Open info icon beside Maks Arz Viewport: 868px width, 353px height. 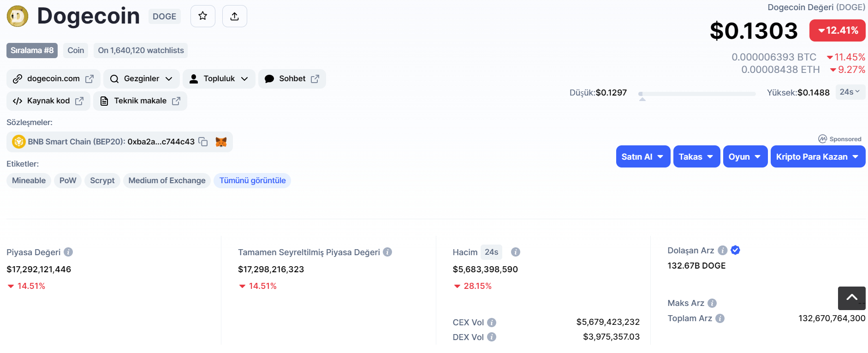coord(712,303)
